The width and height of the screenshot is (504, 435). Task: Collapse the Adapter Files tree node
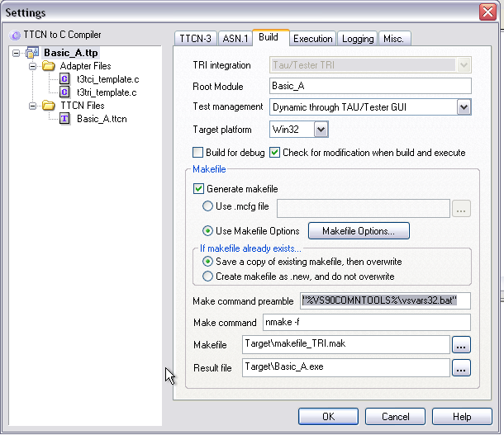pos(32,66)
